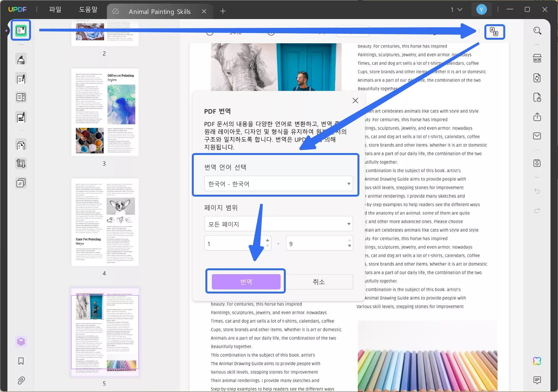Open the Layers panel icon
558x392 pixels.
point(21,342)
